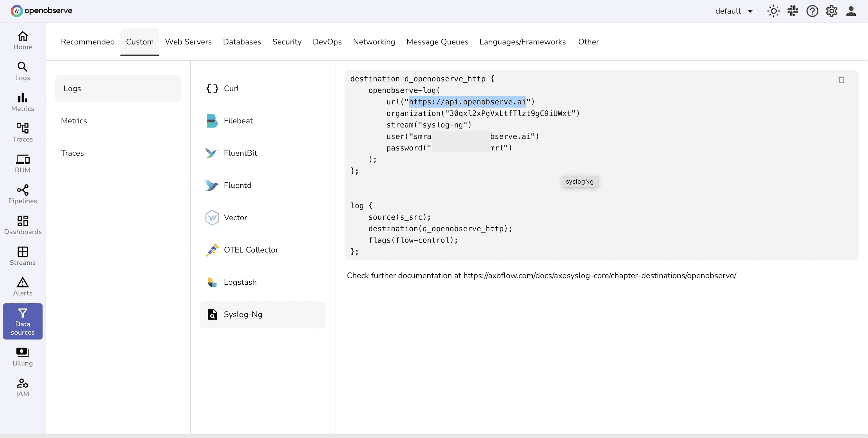Choose the Syslog-Ng data source
Viewport: 868px width, 438px height.
click(262, 315)
